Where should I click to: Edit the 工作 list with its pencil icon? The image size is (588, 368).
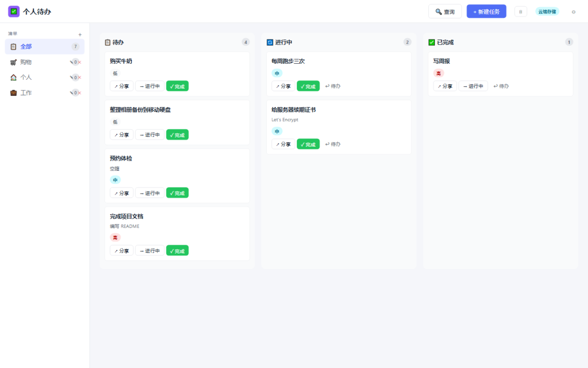tap(71, 93)
